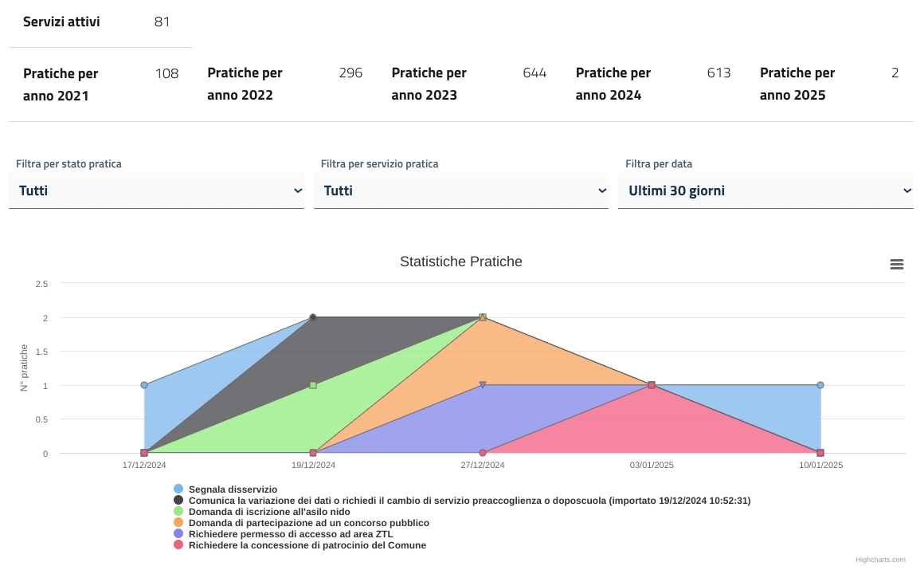924x570 pixels.
Task: Click the dark gray legend marker icon
Action: click(x=178, y=501)
